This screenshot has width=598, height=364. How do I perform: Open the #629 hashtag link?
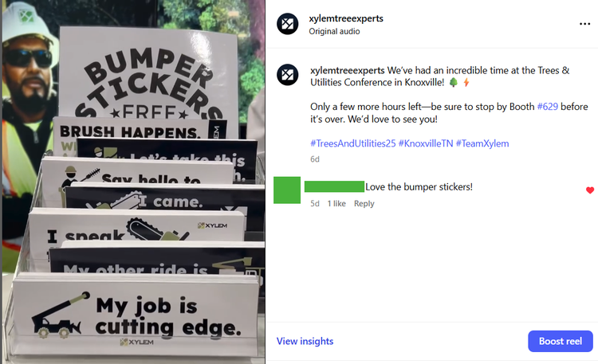[x=547, y=107]
